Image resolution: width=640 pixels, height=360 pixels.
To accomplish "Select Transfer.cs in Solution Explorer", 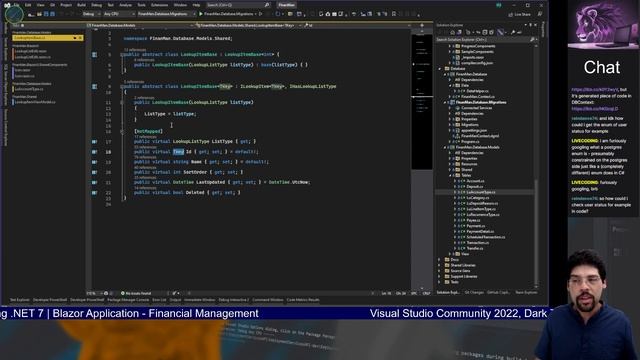I will pos(475,248).
